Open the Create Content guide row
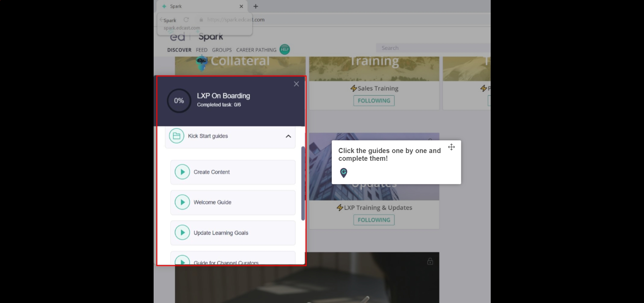The height and width of the screenshot is (303, 644). (x=233, y=172)
